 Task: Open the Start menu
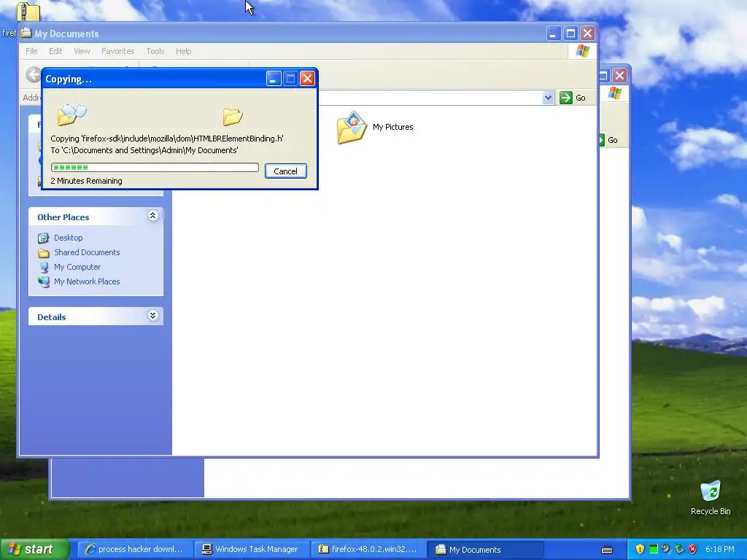[34, 549]
